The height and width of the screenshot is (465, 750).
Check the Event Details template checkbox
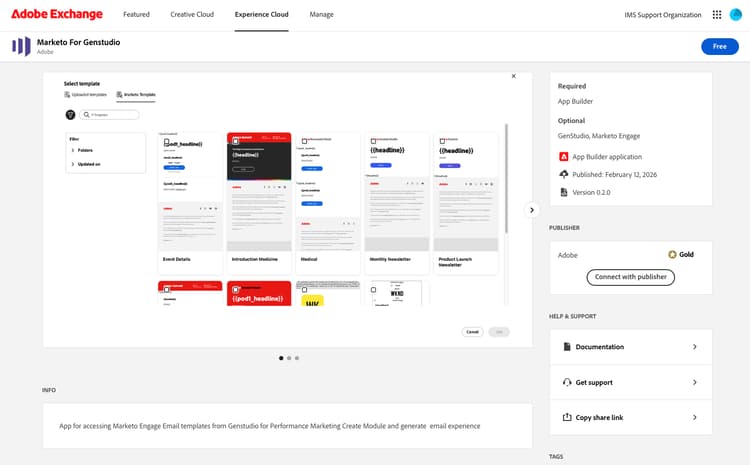166,142
